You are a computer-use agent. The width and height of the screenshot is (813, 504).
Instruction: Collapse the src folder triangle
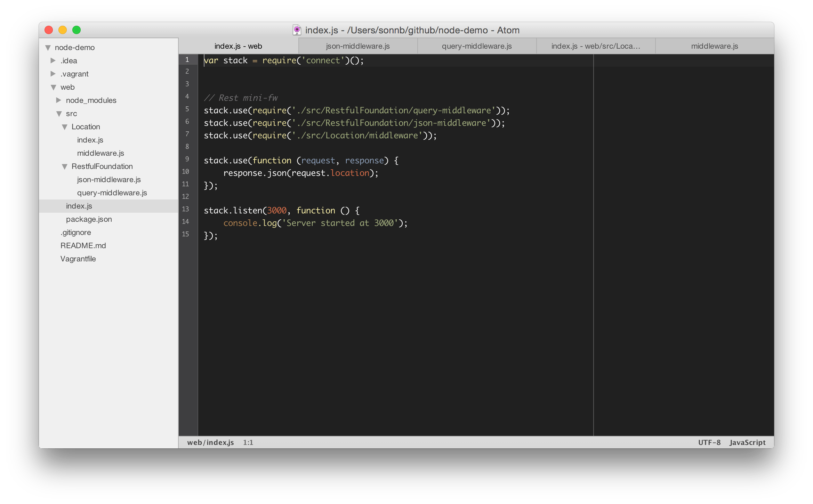click(x=59, y=114)
